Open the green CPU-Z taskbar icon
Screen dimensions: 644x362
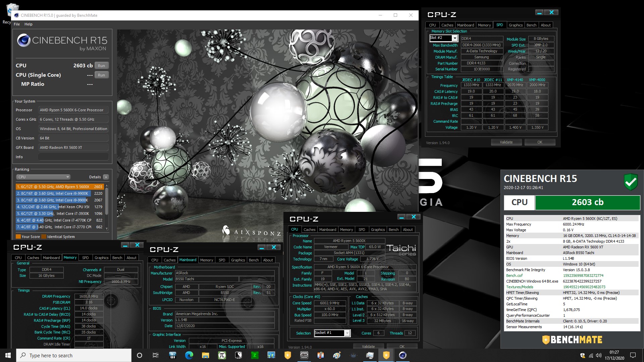[255, 355]
